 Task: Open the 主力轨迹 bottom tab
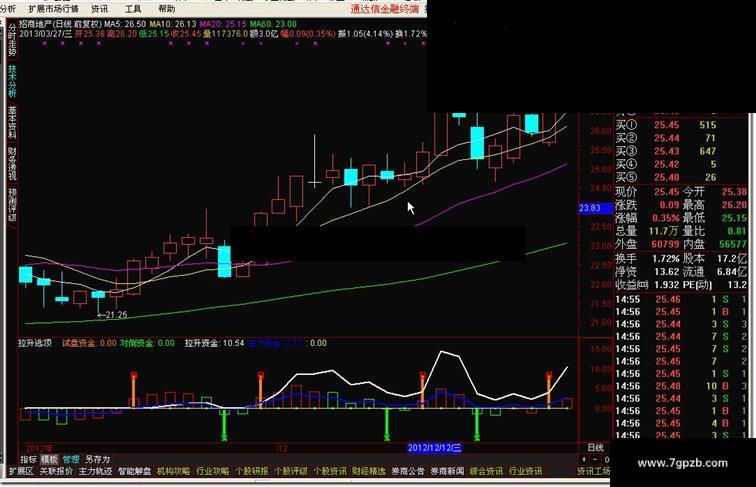(x=95, y=471)
